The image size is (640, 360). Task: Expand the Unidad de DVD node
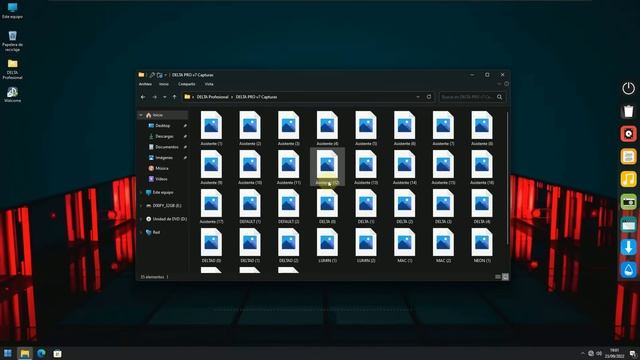141,219
